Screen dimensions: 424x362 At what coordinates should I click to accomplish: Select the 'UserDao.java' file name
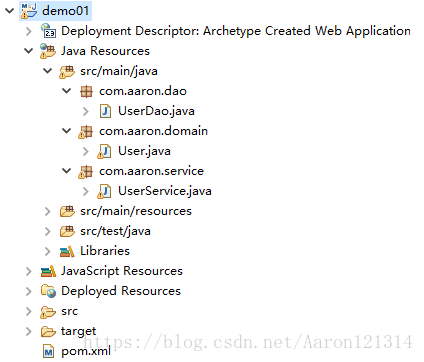156,111
